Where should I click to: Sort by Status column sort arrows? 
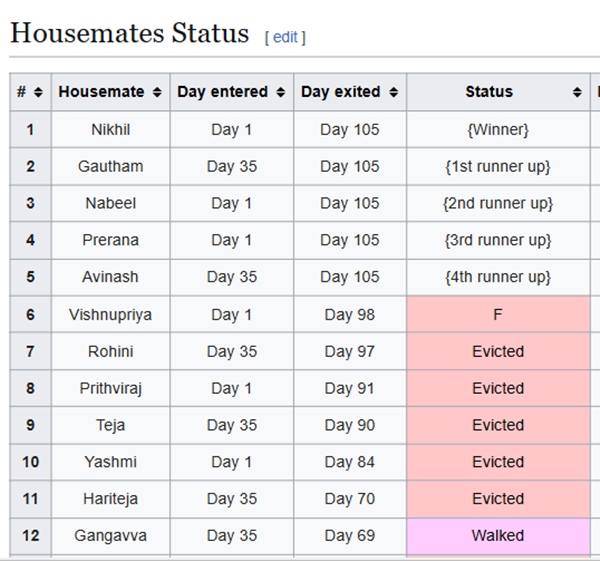577,92
